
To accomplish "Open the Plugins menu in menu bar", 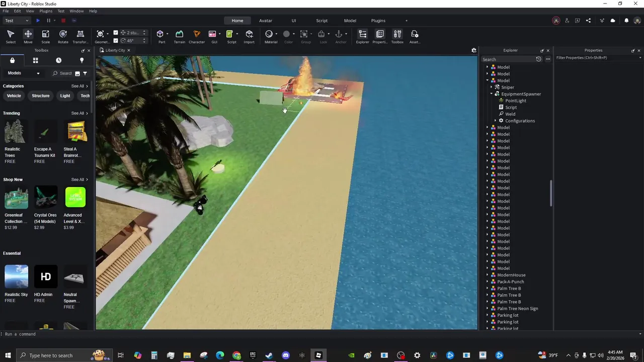I will coord(46,11).
